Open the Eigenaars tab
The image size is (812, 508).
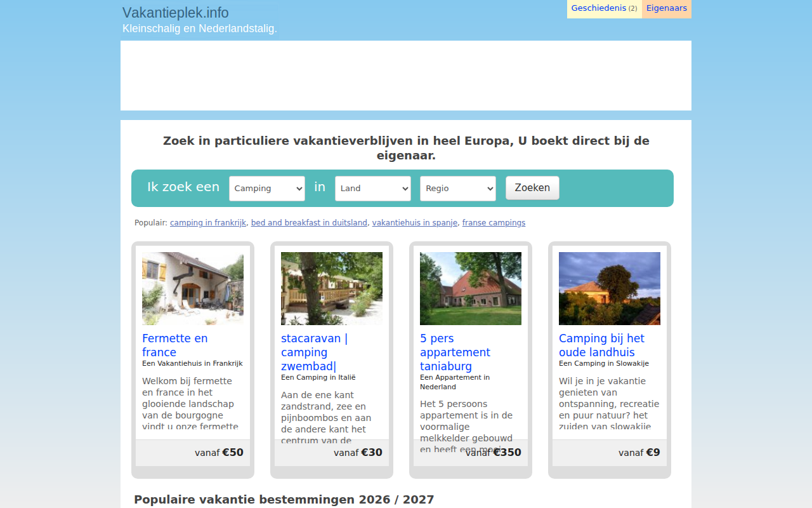(667, 9)
